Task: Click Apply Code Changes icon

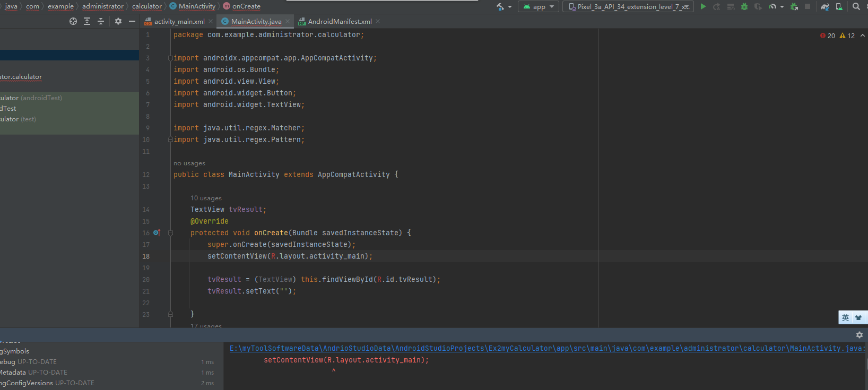Action: 731,7
